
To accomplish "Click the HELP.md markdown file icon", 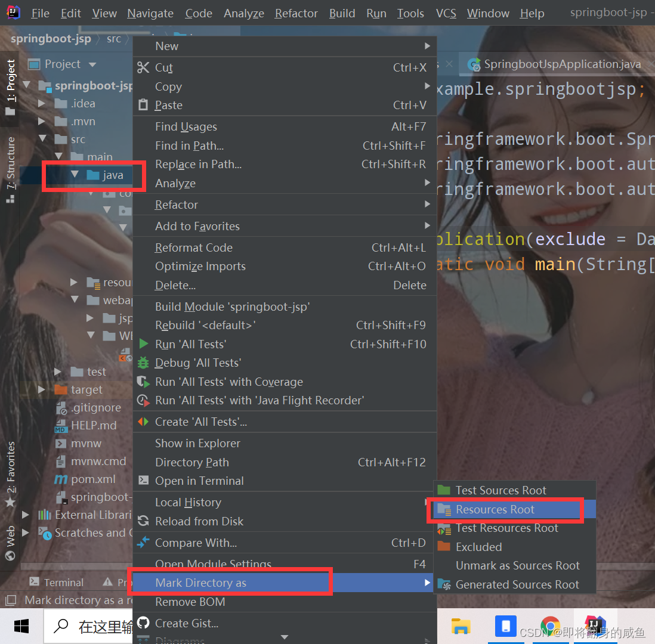I will (x=61, y=426).
